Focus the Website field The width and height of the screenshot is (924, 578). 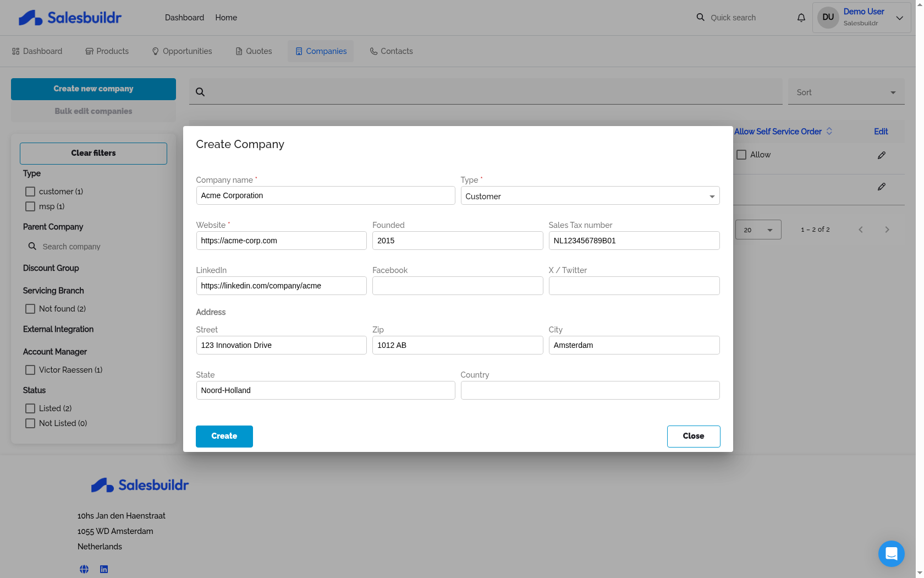click(282, 241)
